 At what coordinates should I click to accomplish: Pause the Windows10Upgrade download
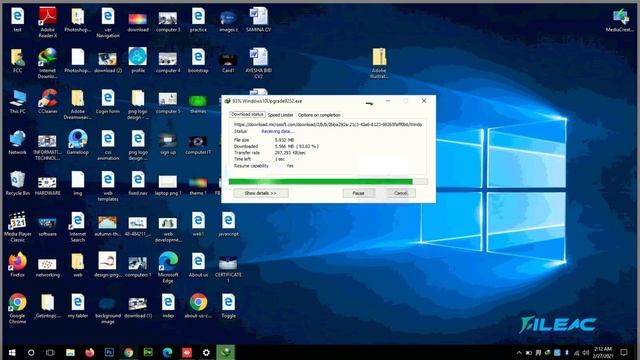point(358,193)
